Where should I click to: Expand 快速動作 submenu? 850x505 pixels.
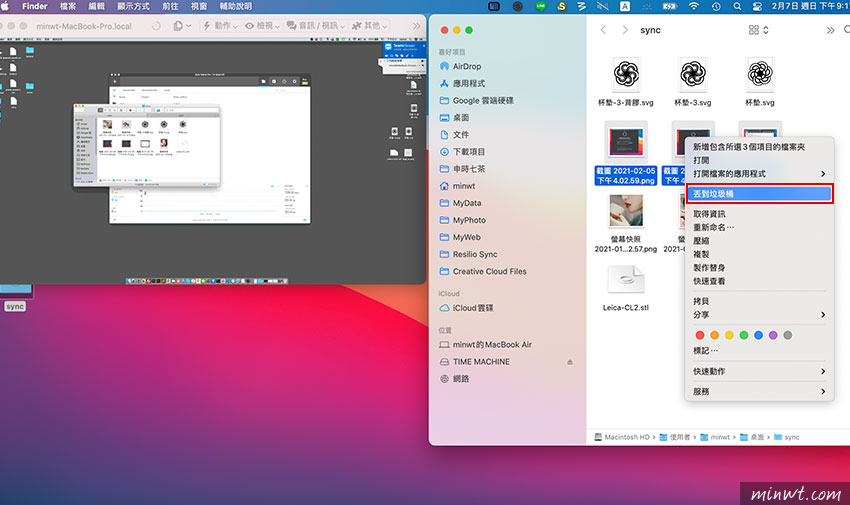757,371
